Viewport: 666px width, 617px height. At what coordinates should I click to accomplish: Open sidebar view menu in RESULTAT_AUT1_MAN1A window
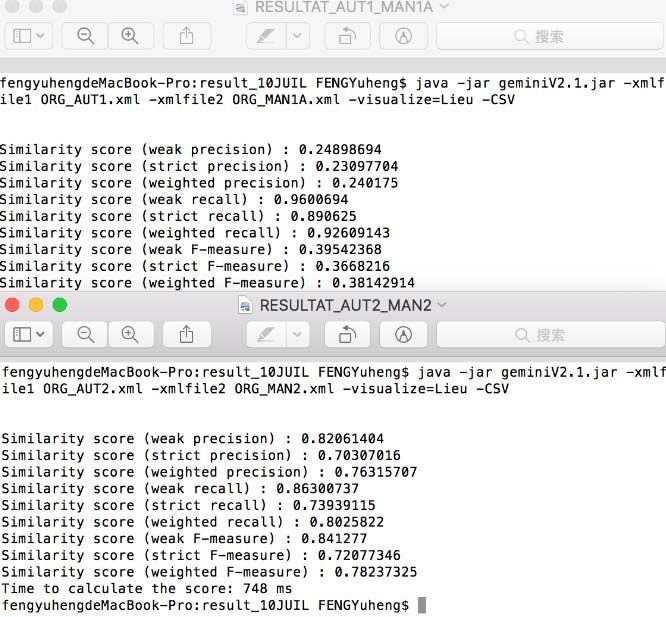[x=28, y=36]
